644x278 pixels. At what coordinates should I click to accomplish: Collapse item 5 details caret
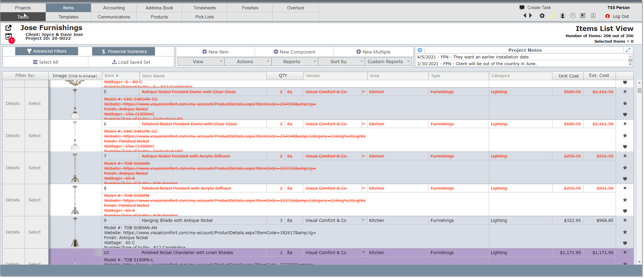pyautogui.click(x=364, y=92)
